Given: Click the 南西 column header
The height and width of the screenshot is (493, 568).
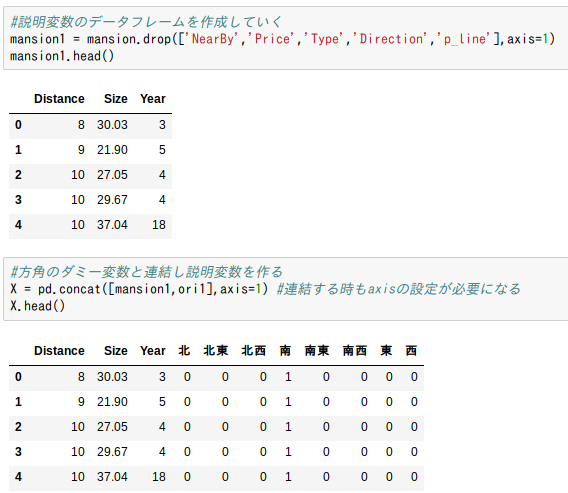Looking at the screenshot, I should click(355, 351).
